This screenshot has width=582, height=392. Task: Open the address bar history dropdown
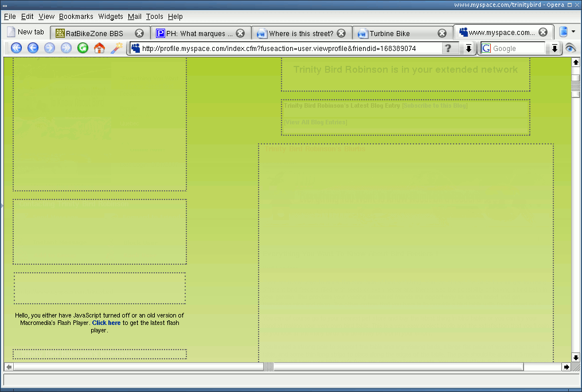[x=468, y=49]
